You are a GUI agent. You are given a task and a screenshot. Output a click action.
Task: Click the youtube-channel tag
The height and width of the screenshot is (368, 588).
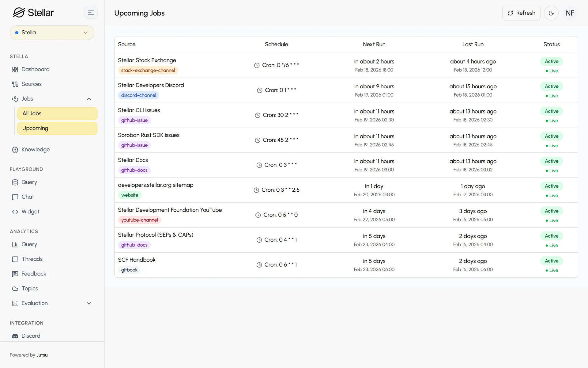[139, 220]
